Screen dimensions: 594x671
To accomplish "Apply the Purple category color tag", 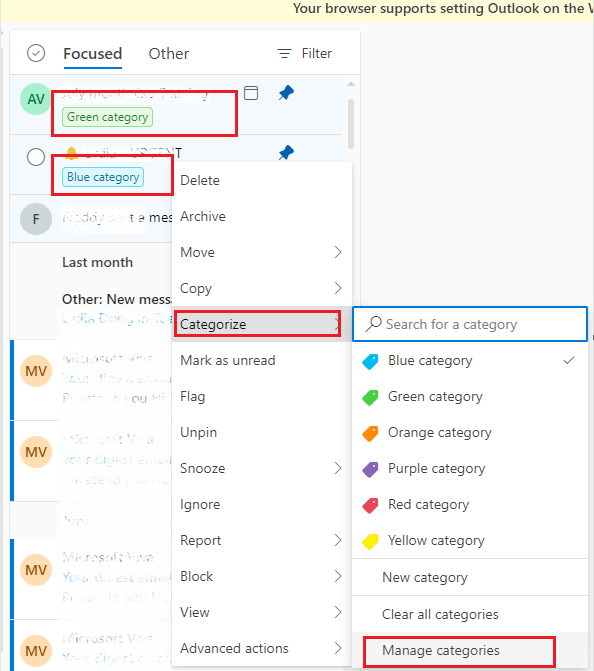I will click(x=470, y=469).
